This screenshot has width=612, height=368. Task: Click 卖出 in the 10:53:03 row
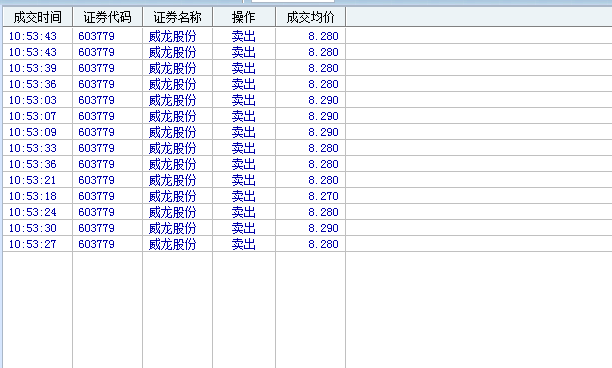click(x=244, y=100)
